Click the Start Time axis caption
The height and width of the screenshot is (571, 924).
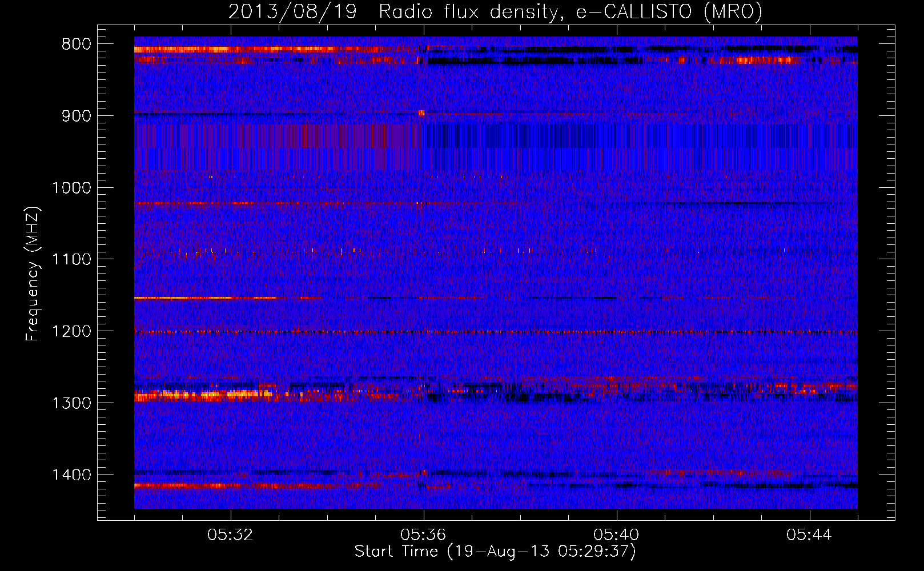point(495,552)
